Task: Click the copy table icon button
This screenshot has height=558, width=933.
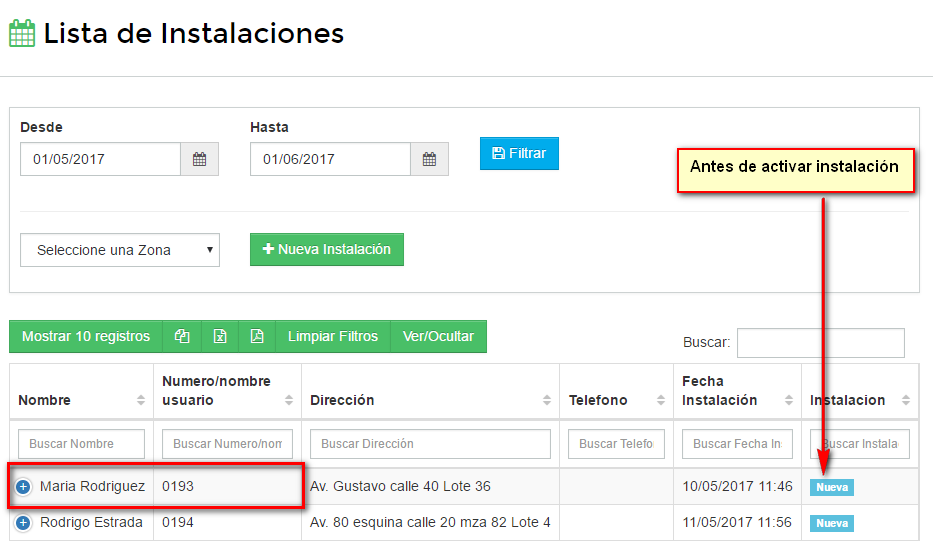Action: 182,337
